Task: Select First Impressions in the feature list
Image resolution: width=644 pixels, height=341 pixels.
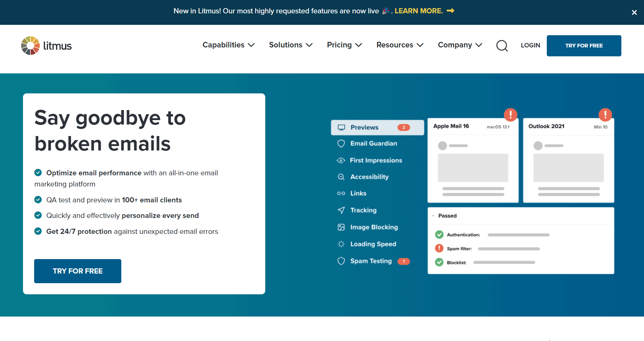Action: (x=376, y=160)
